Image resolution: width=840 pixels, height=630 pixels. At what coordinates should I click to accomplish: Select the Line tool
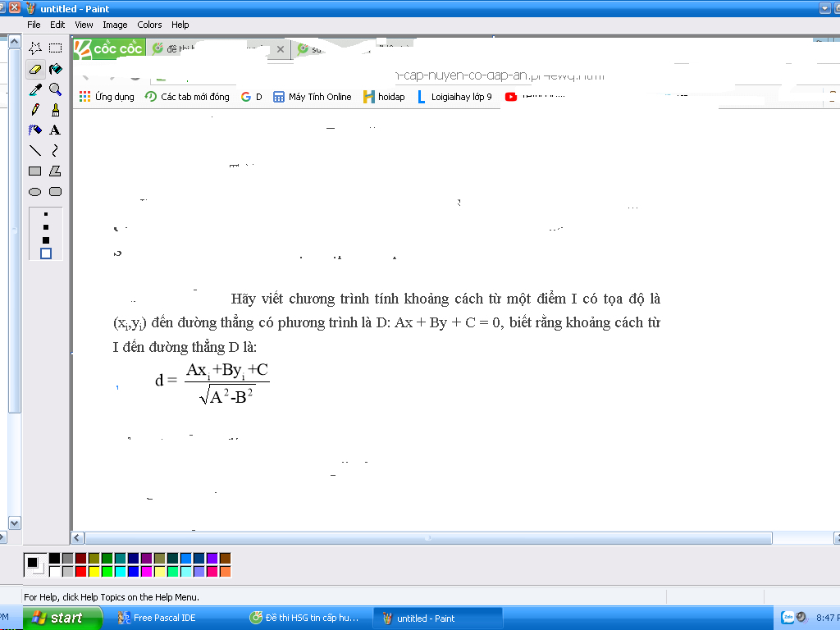tap(35, 151)
